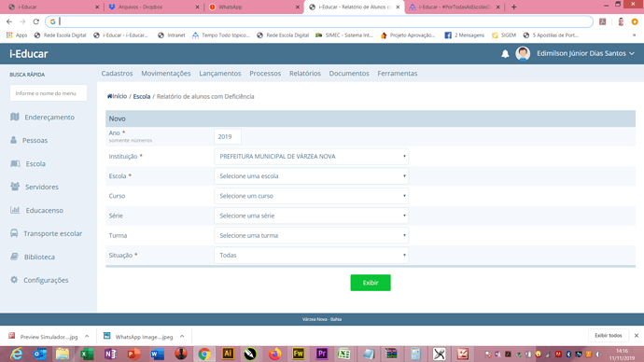The image size is (644, 362).
Task: Click the Início breadcrumb link
Action: 117,96
